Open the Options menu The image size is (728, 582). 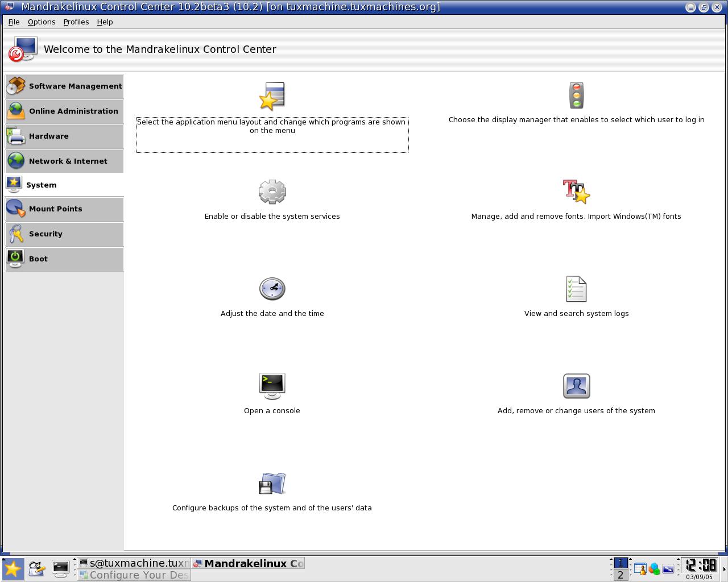(42, 22)
